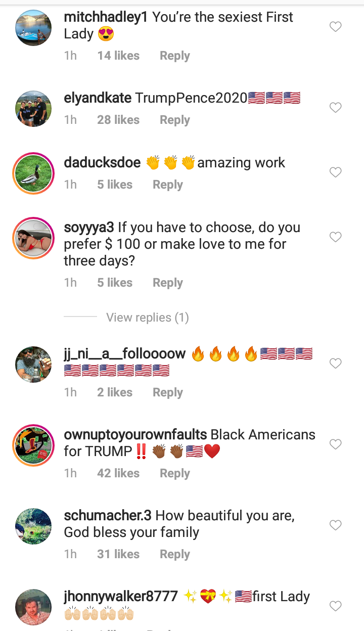Heart the ownuptoyourownfaults comment
The image size is (364, 631).
pyautogui.click(x=336, y=444)
